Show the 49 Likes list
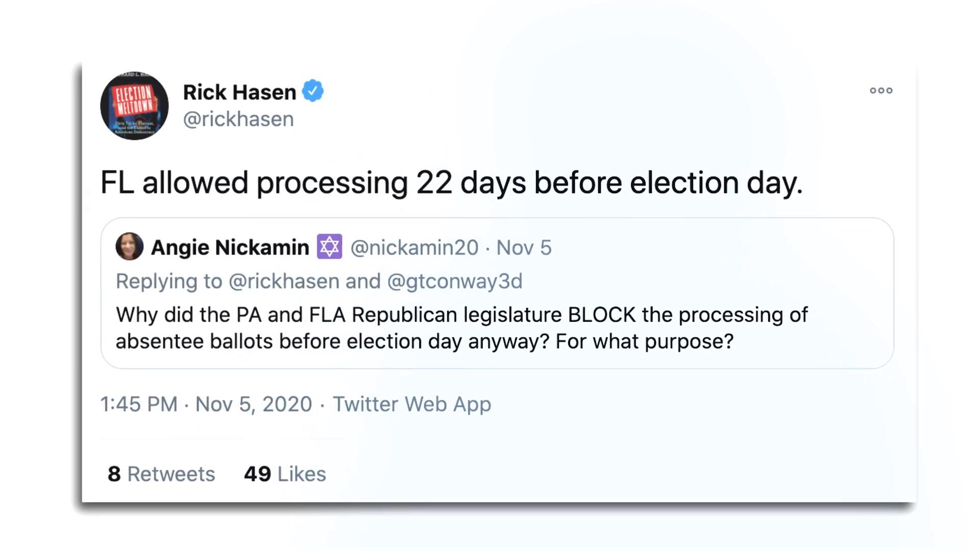 click(x=285, y=474)
